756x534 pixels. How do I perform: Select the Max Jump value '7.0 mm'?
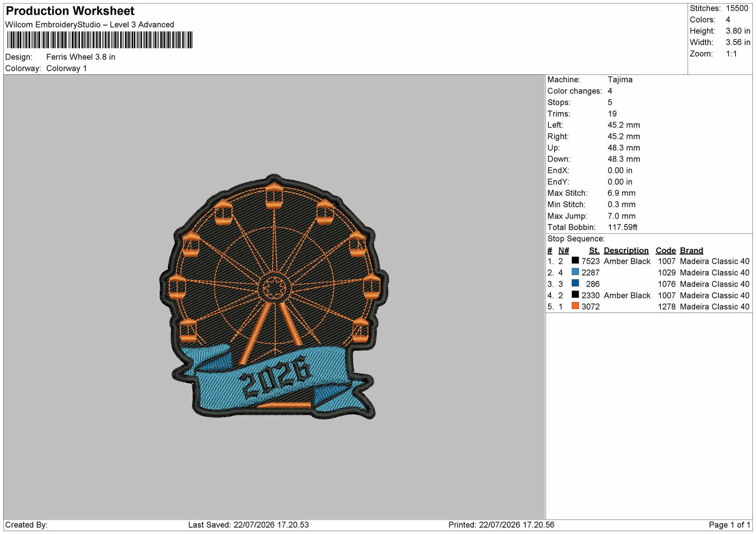(x=622, y=216)
